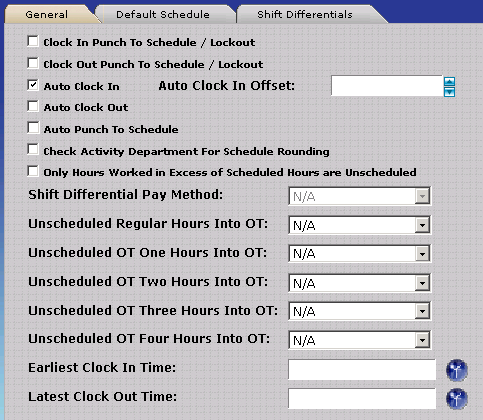Viewport: 483px width, 420px height.
Task: Enable Clock Out Punch To Schedule / Lockout
Action: pyautogui.click(x=33, y=63)
